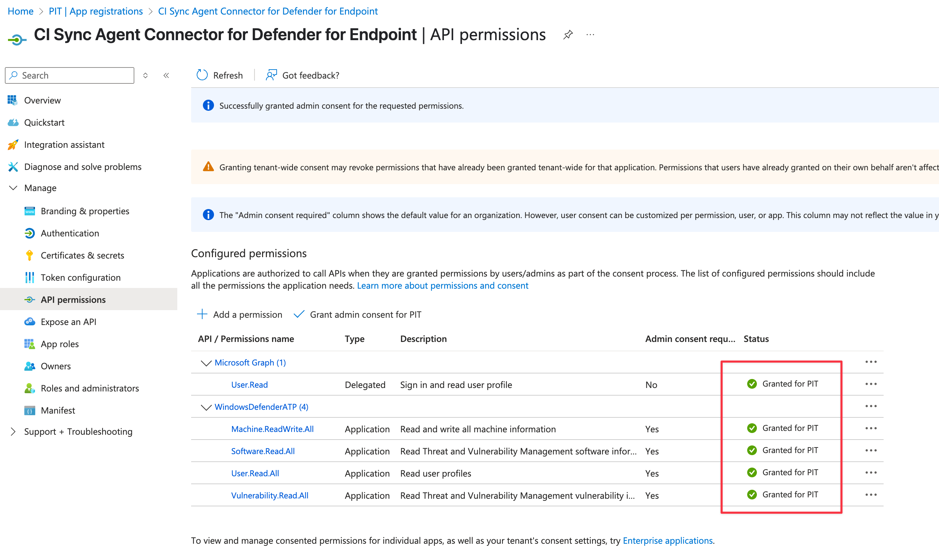Click the API / Permissions name column header
Screen dimensions: 939x560
click(246, 339)
